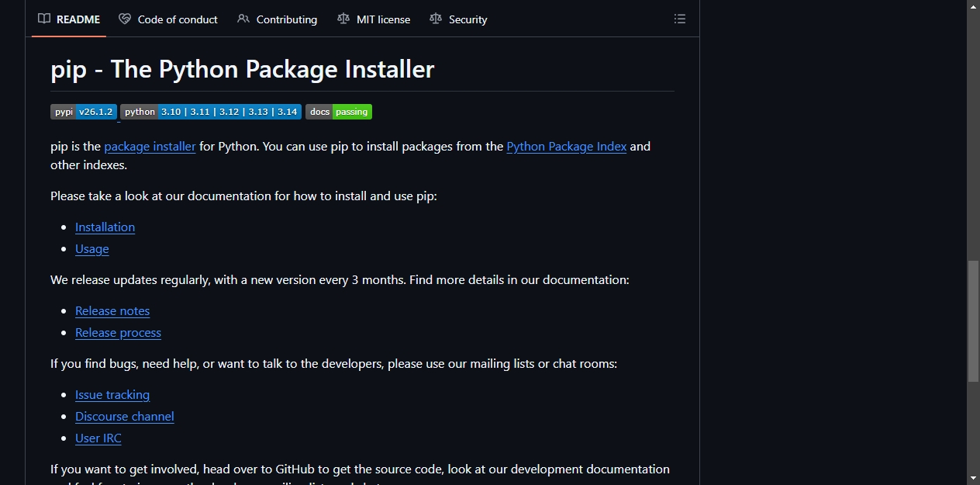Viewport: 980px width, 485px height.
Task: Click the heading pip - The Python Package Installer
Action: [242, 69]
